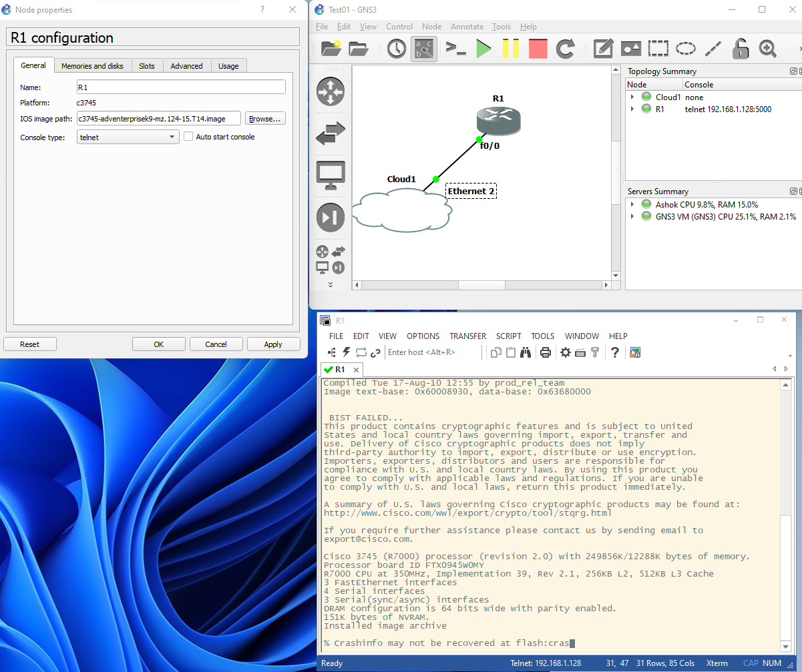Open the Annotate menu in GNS3
Viewport: 802px width, 672px height.
(467, 27)
